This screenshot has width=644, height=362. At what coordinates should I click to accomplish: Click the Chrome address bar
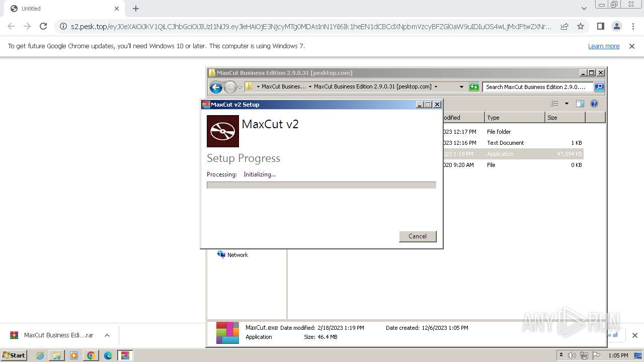(311, 27)
